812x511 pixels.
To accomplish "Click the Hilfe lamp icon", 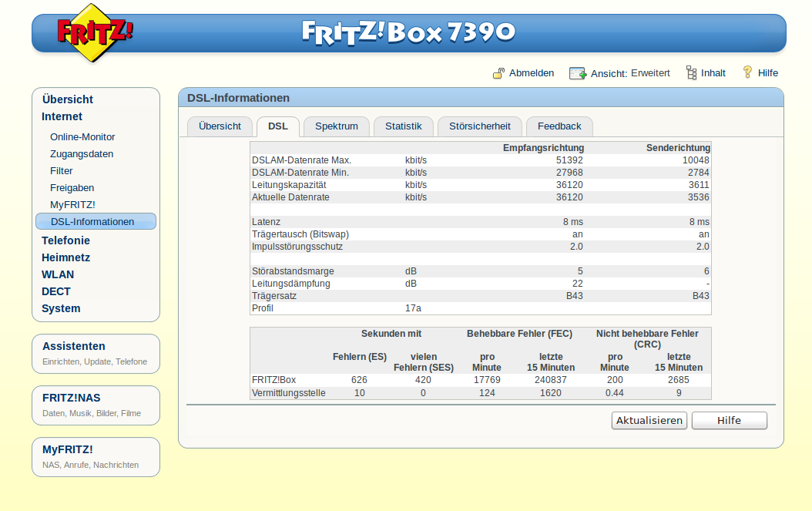I will click(746, 72).
